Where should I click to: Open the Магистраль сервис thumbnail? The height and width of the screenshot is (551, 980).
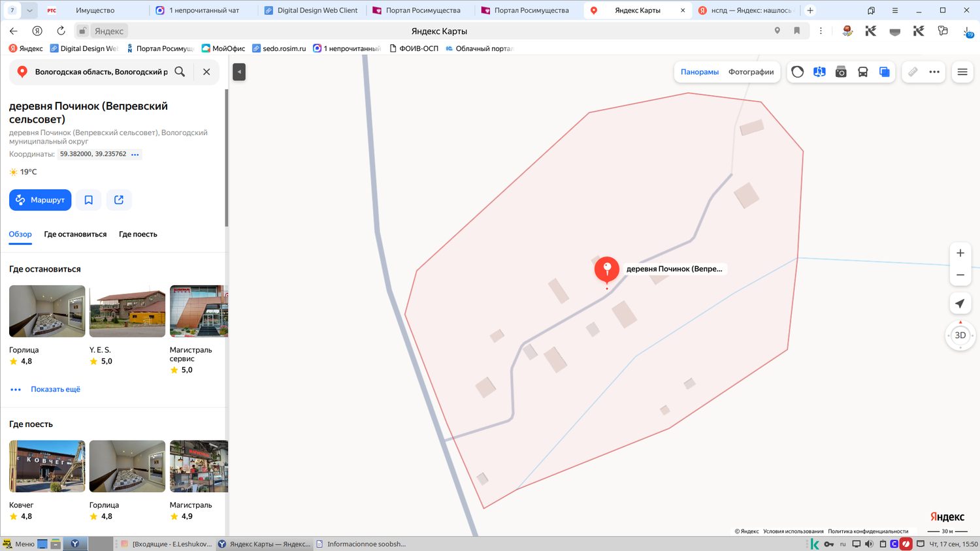[x=199, y=311]
